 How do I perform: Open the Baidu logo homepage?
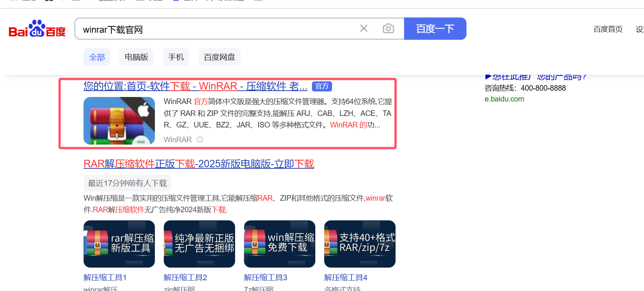pyautogui.click(x=37, y=29)
